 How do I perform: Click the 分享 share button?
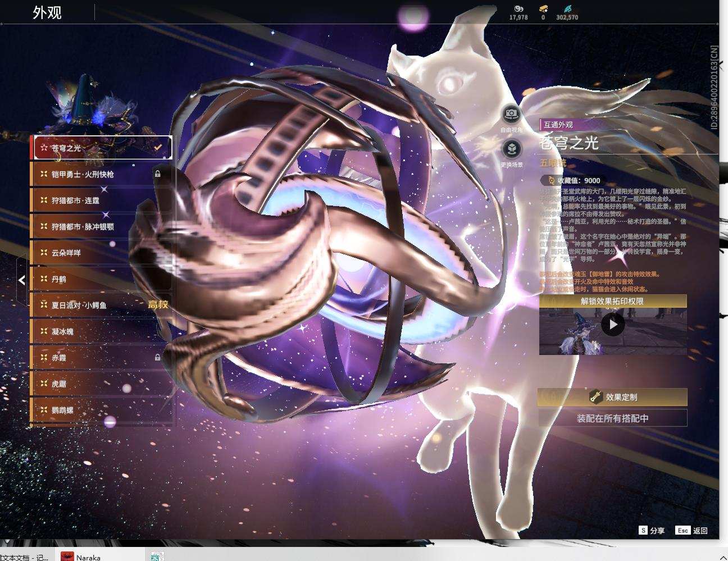point(652,530)
